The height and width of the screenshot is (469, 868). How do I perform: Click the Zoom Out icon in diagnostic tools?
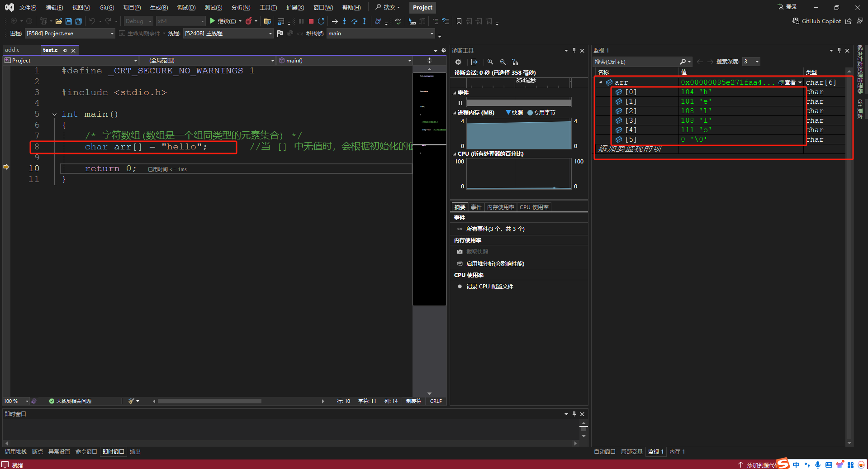[503, 62]
